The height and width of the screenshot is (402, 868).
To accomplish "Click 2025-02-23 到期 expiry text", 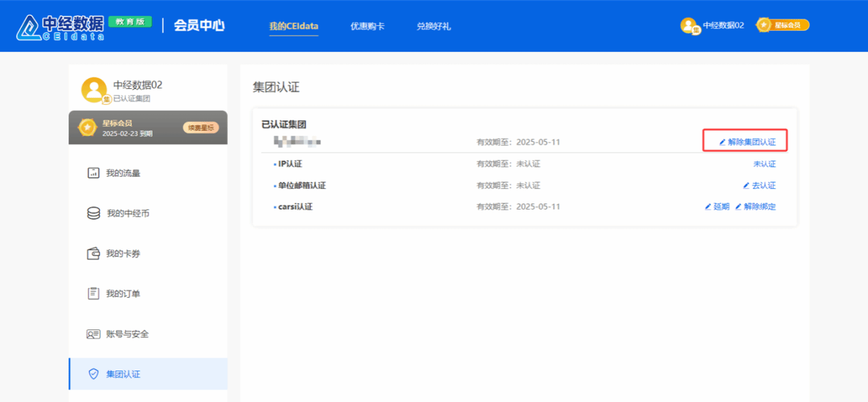I will coord(127,134).
